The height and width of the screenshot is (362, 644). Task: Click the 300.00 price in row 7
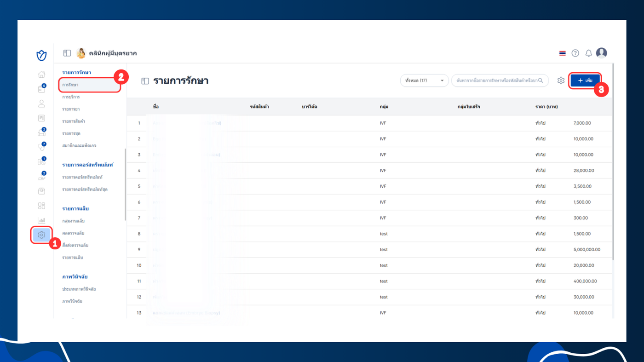tap(581, 218)
